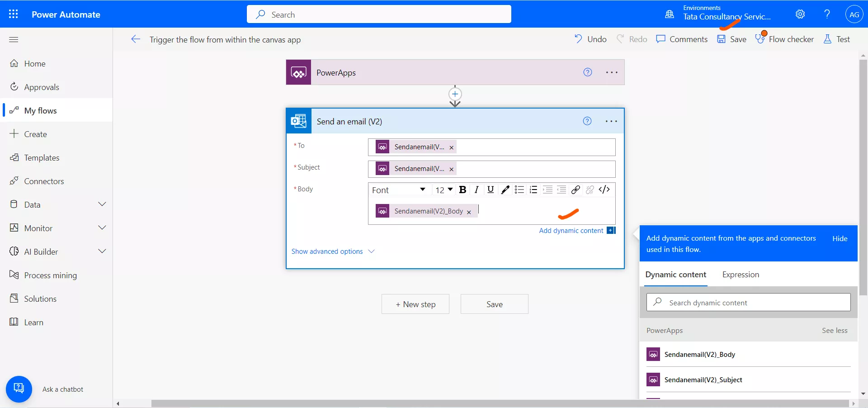Switch to HTML code view
The width and height of the screenshot is (868, 408).
point(604,190)
